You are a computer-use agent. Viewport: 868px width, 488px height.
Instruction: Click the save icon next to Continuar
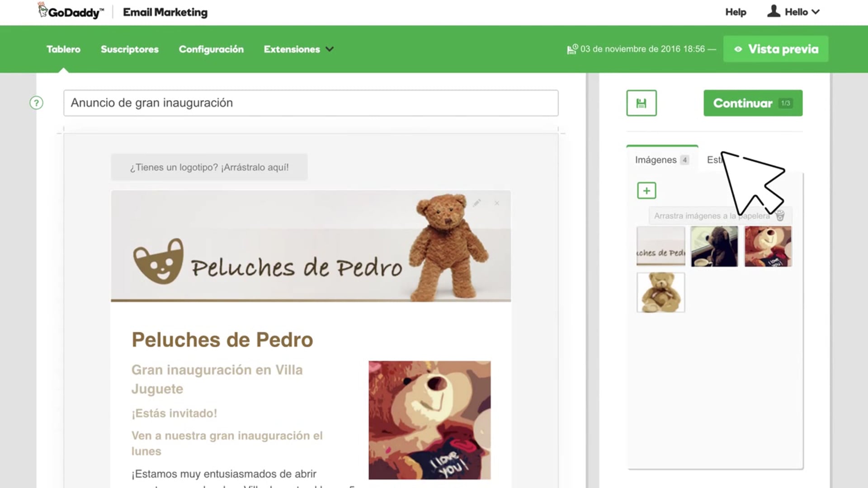click(x=641, y=103)
